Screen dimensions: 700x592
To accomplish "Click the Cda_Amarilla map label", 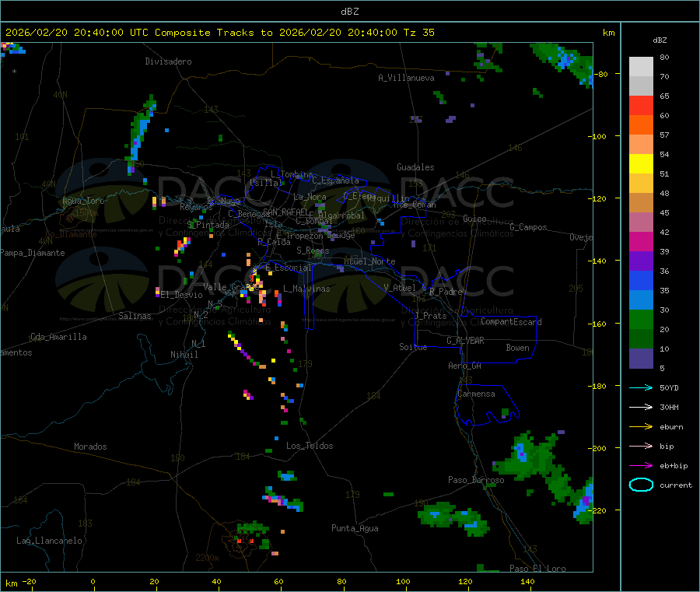I will pos(58,337).
